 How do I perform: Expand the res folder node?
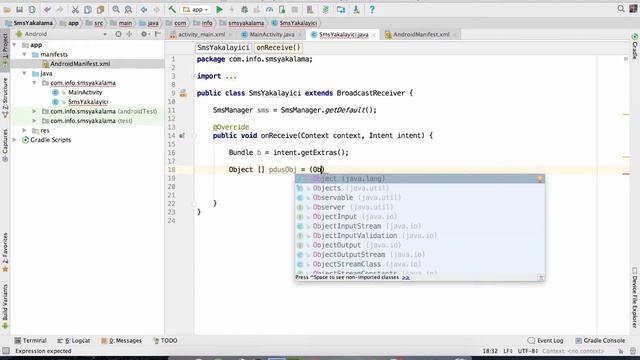tap(24, 130)
